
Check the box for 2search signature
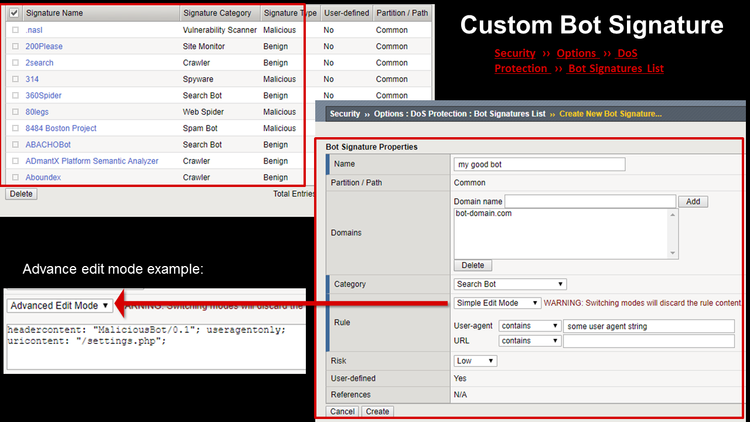pyautogui.click(x=15, y=63)
